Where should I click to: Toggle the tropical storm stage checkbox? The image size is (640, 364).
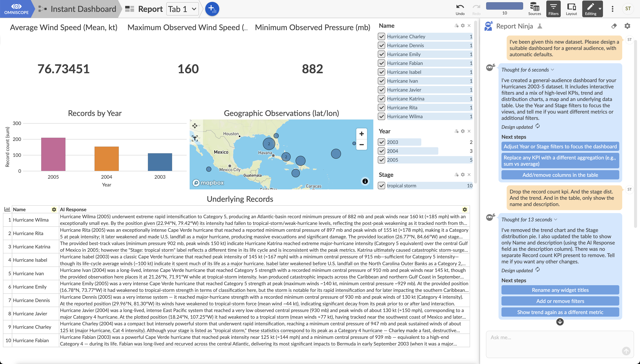point(381,186)
